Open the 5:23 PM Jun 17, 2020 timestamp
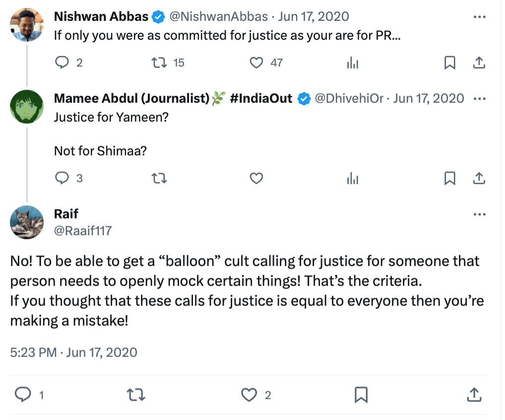505x420 pixels. coord(73,352)
